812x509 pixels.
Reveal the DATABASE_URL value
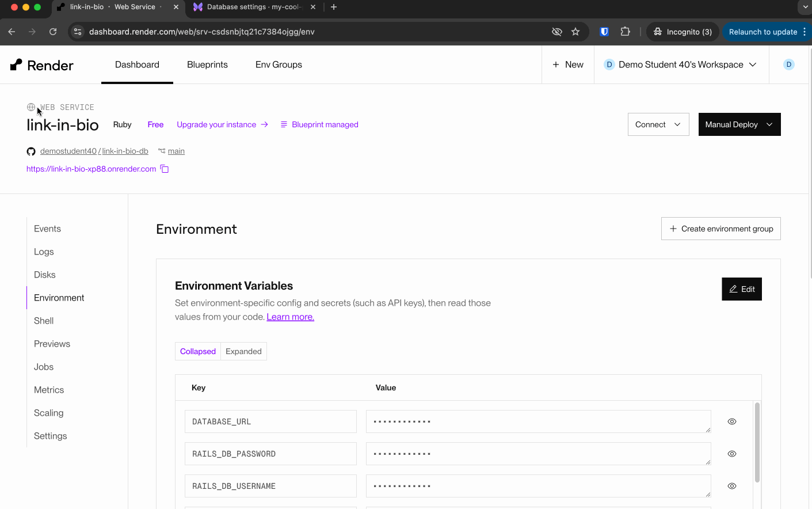pos(732,421)
